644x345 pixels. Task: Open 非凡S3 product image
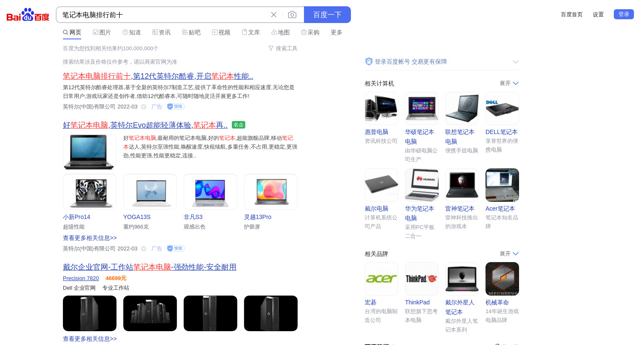[x=210, y=192]
